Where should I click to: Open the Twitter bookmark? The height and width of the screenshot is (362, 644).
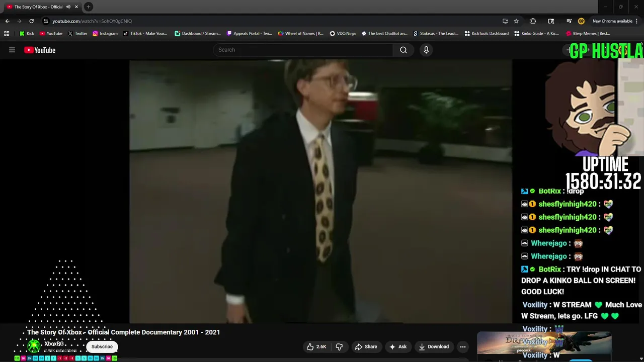[x=77, y=34]
